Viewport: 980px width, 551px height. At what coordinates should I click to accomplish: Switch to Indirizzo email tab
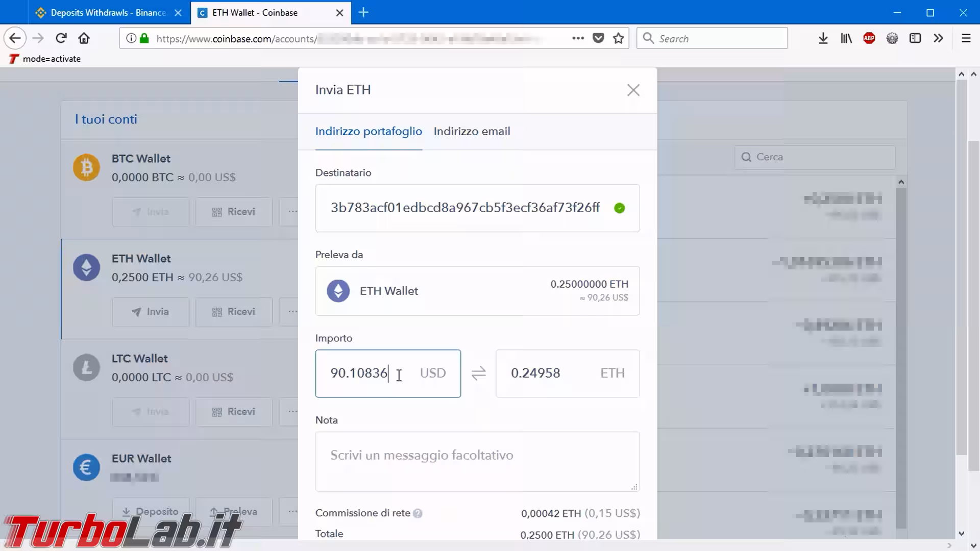(472, 132)
